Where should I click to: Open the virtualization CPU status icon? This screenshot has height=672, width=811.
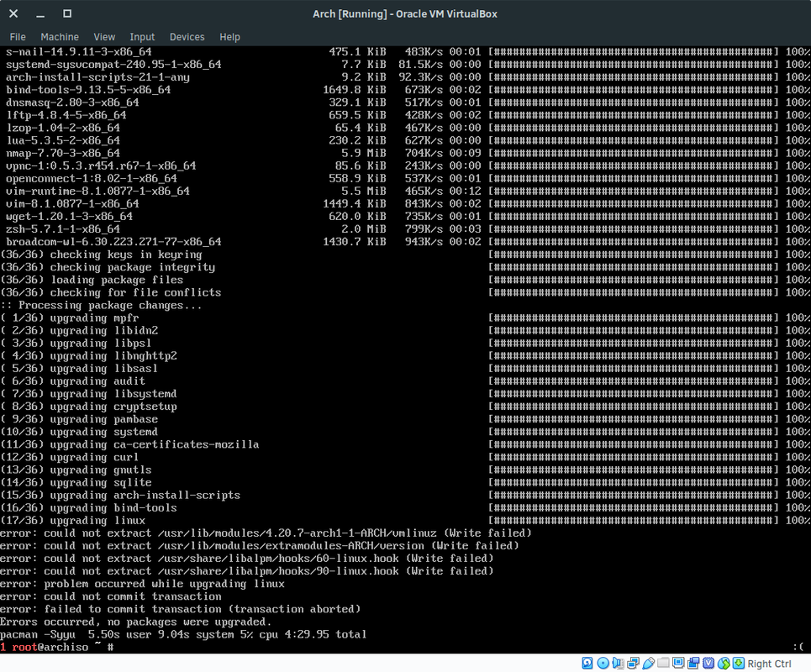click(x=708, y=664)
